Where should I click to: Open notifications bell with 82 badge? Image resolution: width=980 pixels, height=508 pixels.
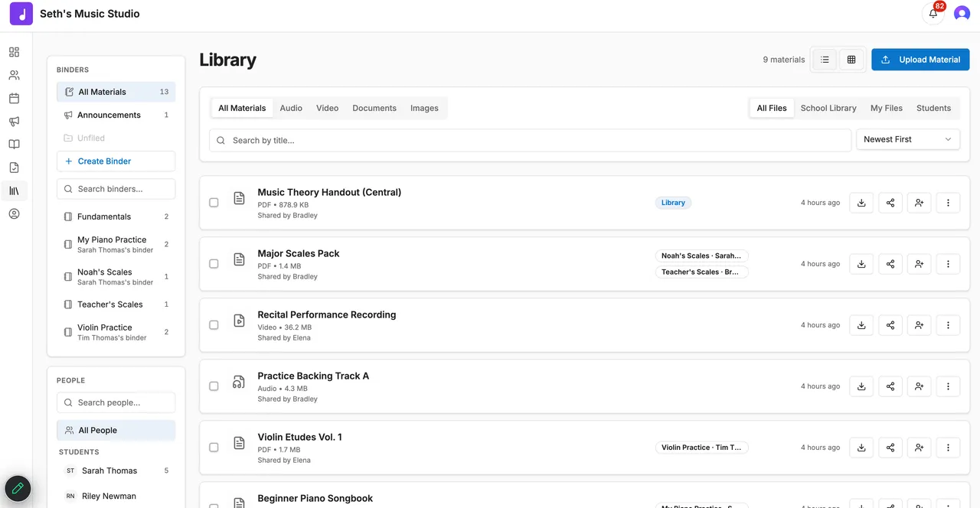933,14
